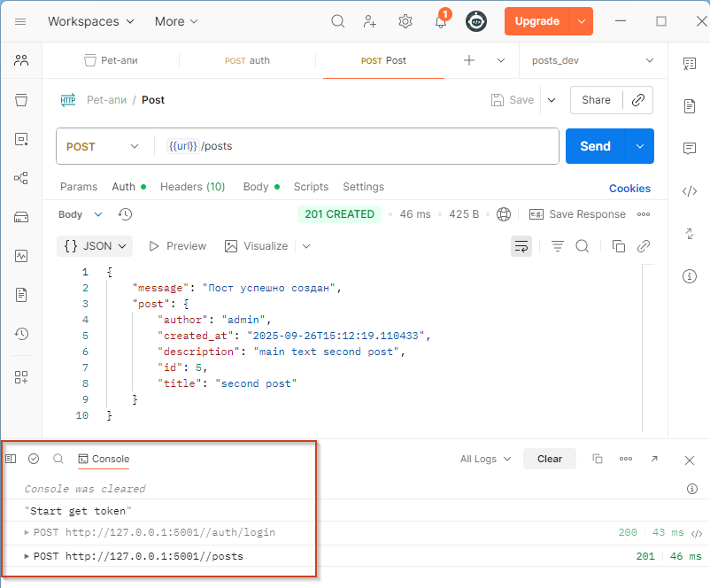Expand Send button options arrow
Screen dimensions: 710x588
coord(640,146)
